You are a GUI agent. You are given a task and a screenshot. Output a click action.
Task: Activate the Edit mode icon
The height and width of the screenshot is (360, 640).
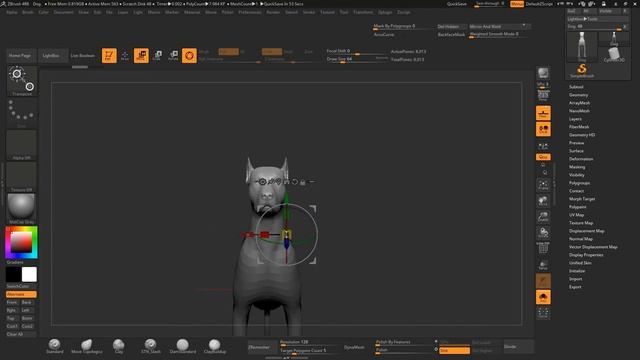(109, 55)
